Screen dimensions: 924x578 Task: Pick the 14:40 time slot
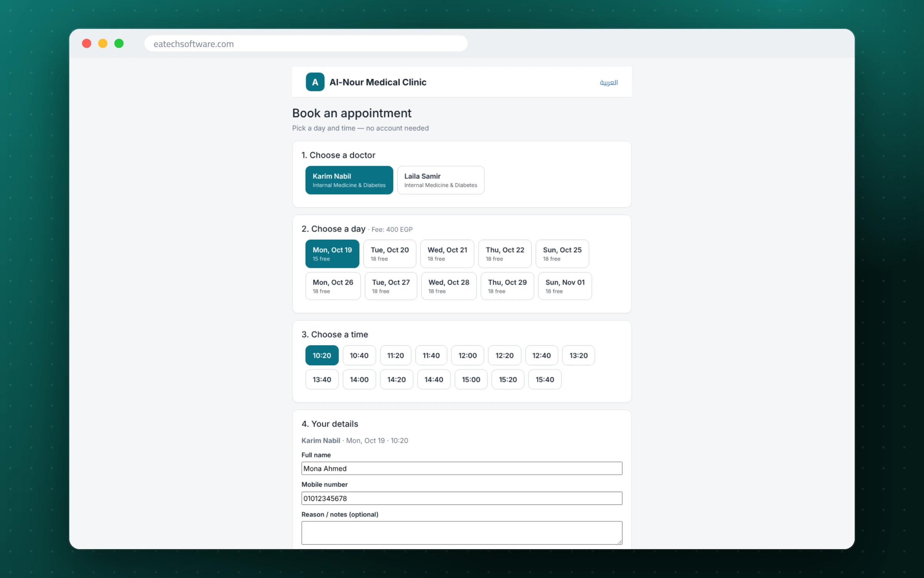[x=434, y=380]
